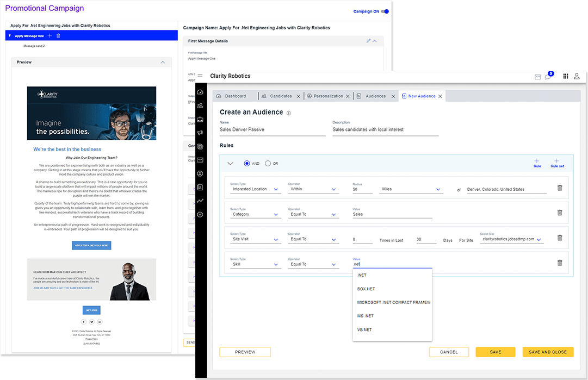588x380 pixels.
Task: Click the CANCEL button
Action: [x=449, y=352]
